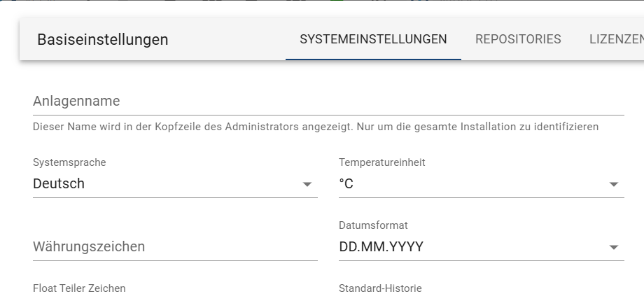Click the Datumsformat field label

(373, 225)
